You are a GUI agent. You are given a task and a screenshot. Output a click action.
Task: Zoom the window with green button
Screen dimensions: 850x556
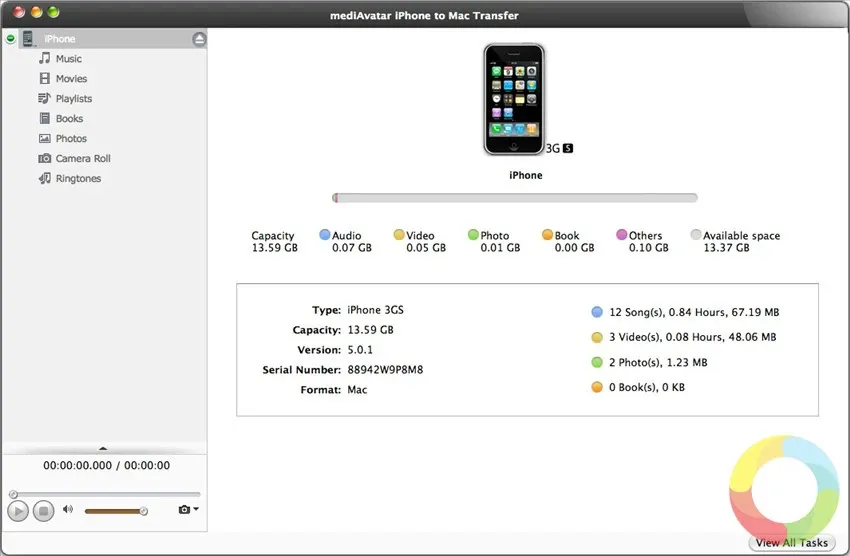53,12
